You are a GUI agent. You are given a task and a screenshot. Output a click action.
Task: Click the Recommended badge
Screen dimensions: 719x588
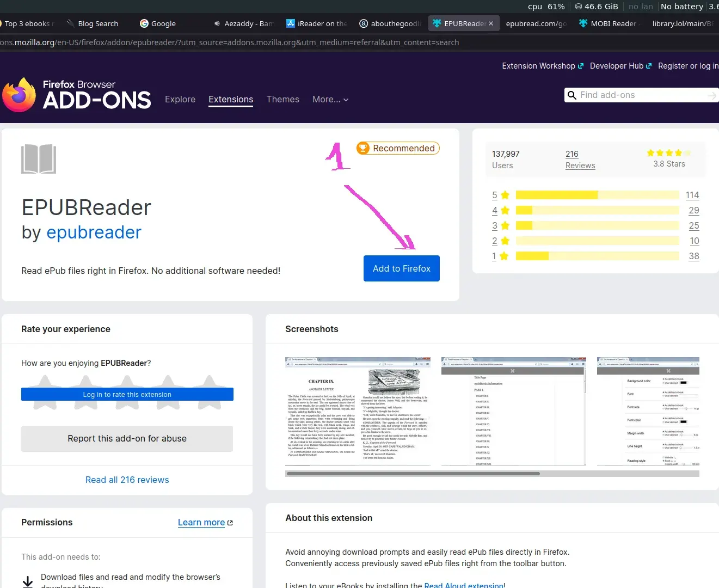[398, 148]
